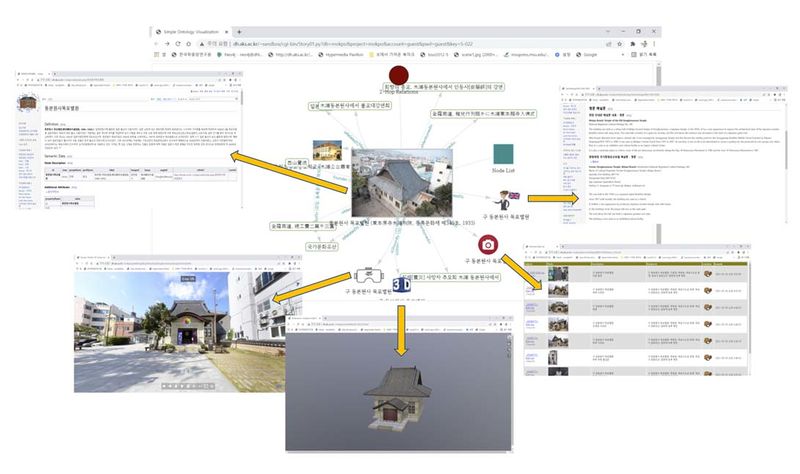
Task: Click the blue 3D model node icon
Action: point(404,283)
